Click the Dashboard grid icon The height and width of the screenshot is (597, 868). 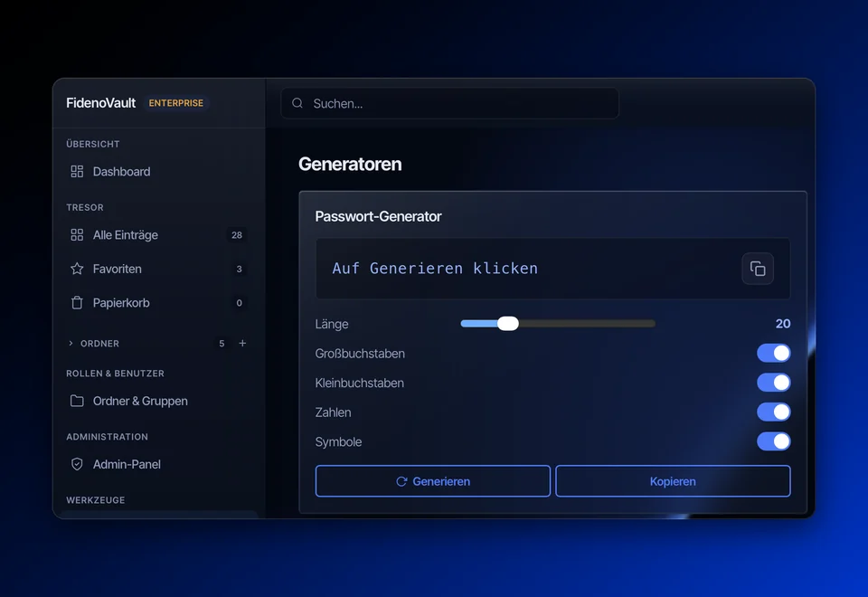(77, 172)
